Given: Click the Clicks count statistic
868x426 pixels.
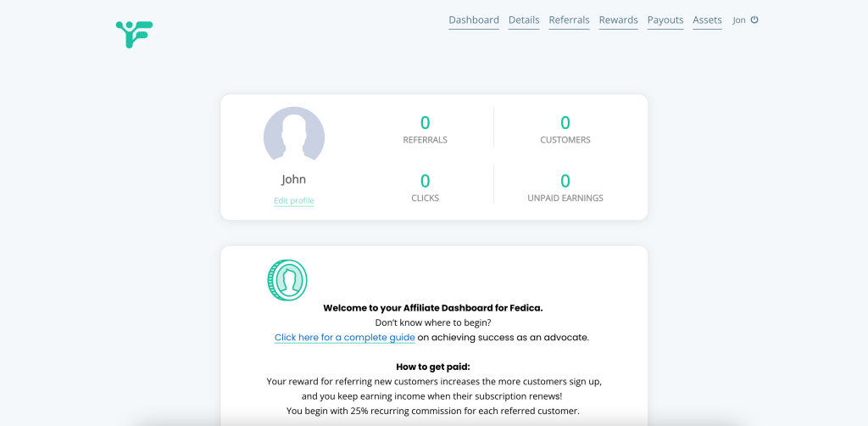Looking at the screenshot, I should click(x=425, y=182).
